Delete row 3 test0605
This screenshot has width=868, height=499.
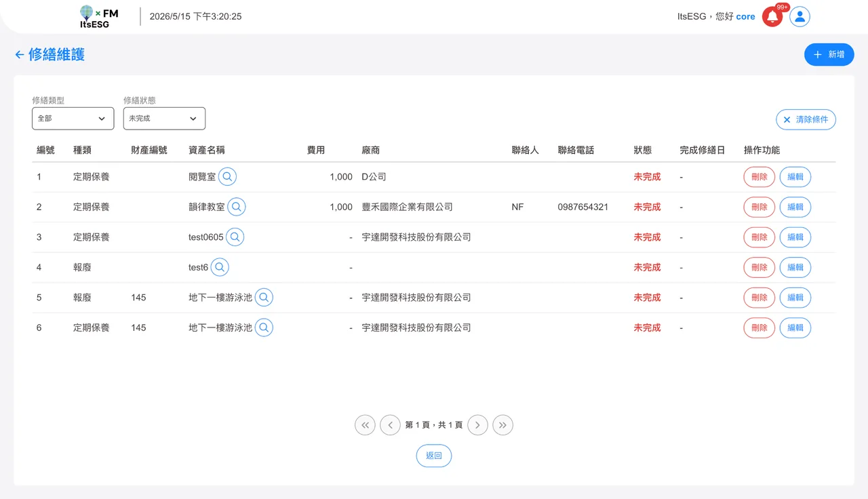point(759,237)
